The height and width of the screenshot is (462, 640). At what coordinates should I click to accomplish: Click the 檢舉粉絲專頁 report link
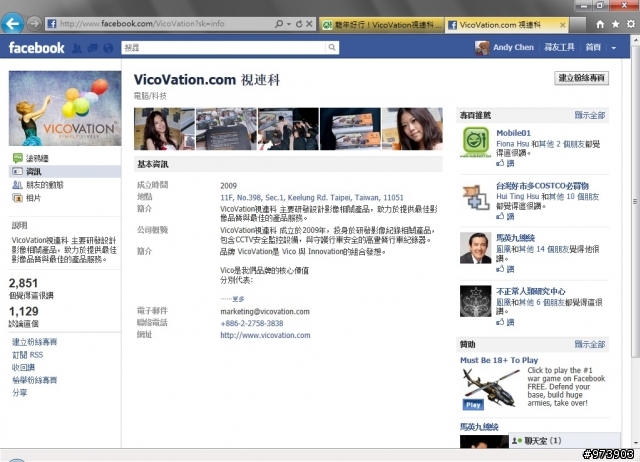[x=35, y=380]
